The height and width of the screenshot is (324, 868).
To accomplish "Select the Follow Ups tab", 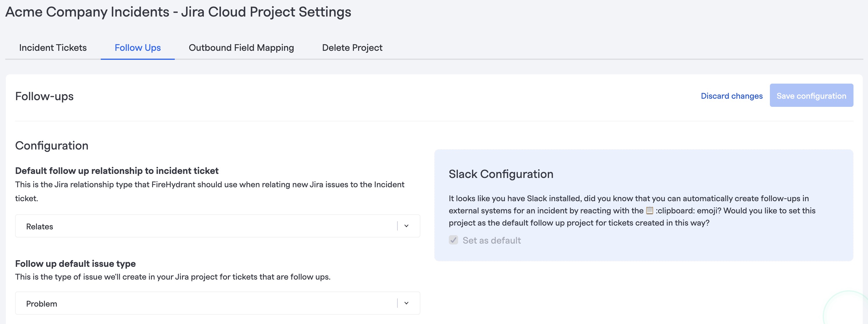I will [x=138, y=48].
